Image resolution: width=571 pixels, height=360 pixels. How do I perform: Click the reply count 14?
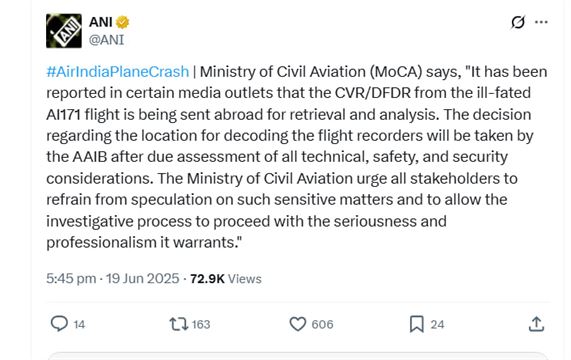(x=79, y=324)
